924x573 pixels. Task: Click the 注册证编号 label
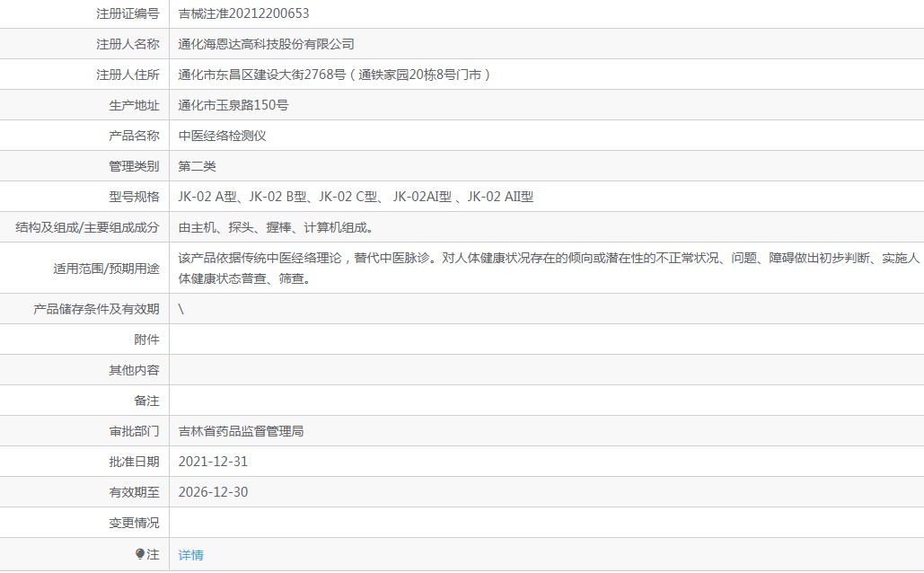pyautogui.click(x=128, y=13)
